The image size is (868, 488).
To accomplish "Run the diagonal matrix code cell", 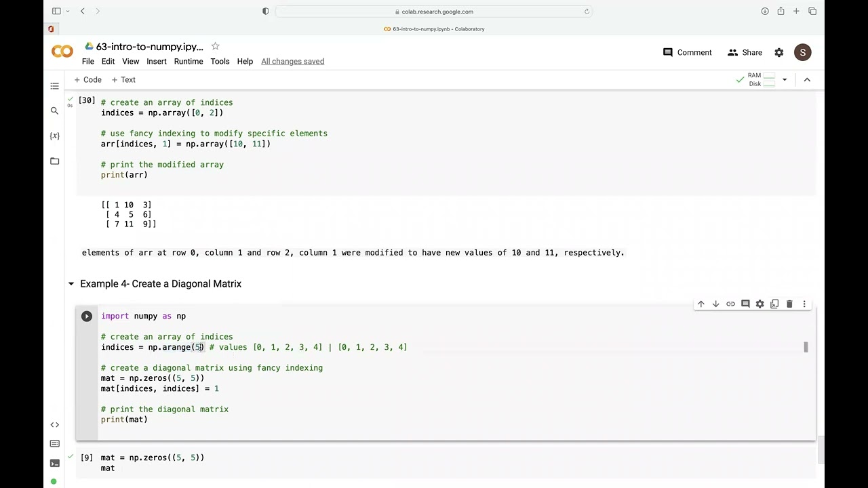I will pos(87,317).
